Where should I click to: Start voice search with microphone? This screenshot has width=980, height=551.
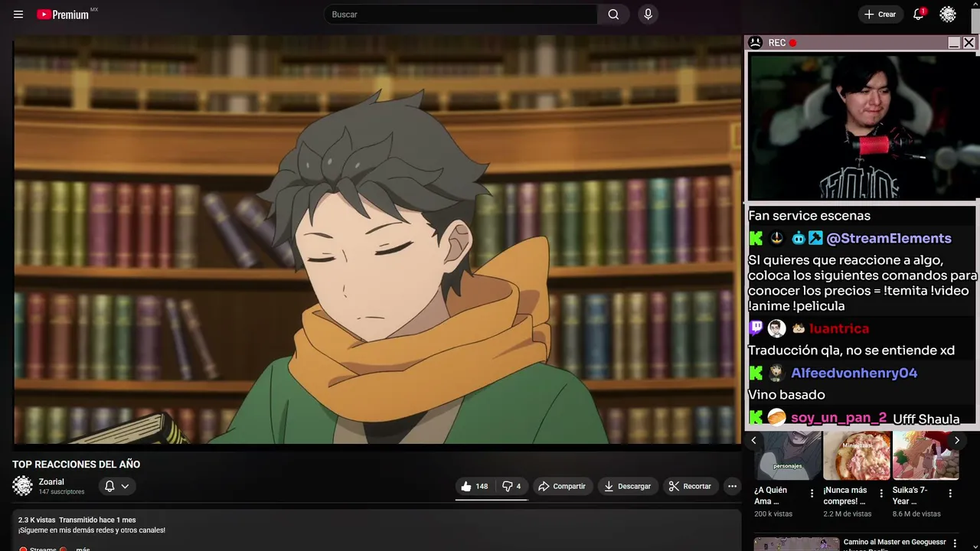pyautogui.click(x=648, y=15)
